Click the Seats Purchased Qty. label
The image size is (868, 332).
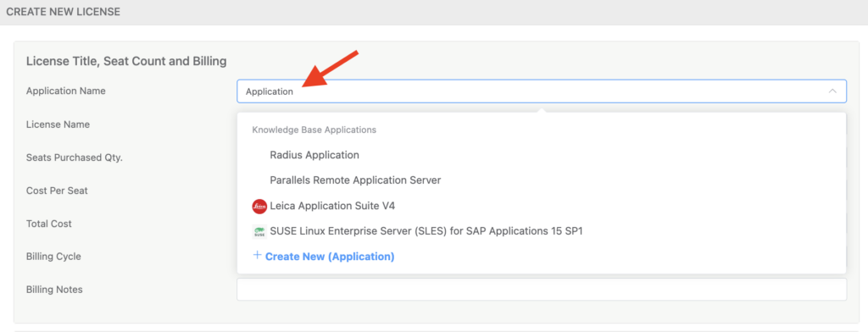click(x=75, y=158)
